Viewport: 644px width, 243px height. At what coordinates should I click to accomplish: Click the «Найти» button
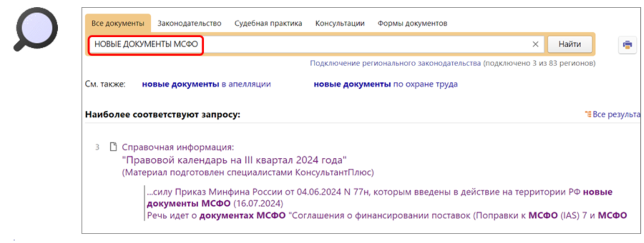570,45
